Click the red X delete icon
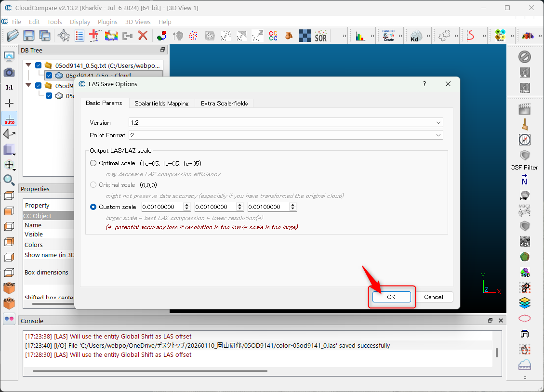This screenshot has width=544, height=392. [143, 35]
